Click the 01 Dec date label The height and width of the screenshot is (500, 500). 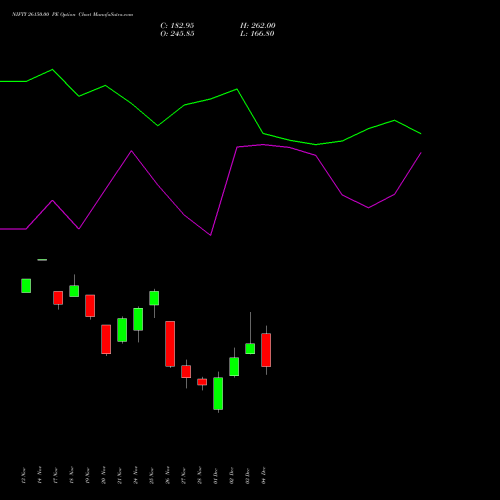pos(215,476)
